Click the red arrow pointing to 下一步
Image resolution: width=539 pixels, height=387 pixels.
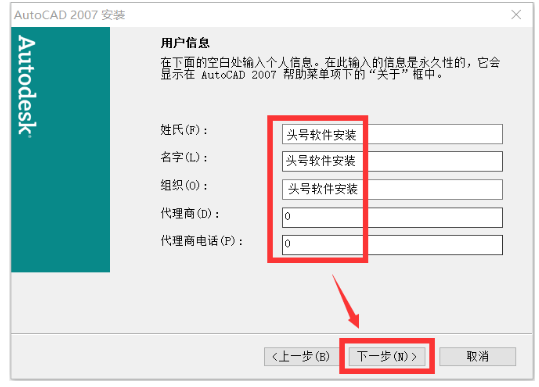point(346,301)
